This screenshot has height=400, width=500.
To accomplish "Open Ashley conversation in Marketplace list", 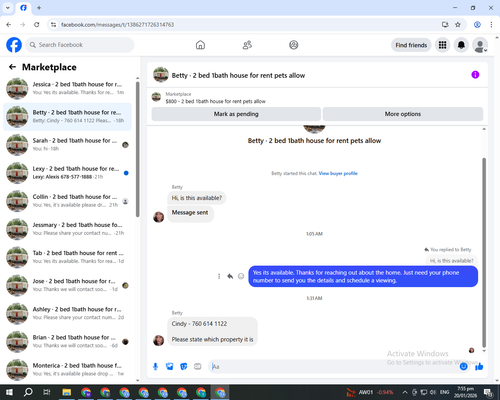I will (68, 313).
